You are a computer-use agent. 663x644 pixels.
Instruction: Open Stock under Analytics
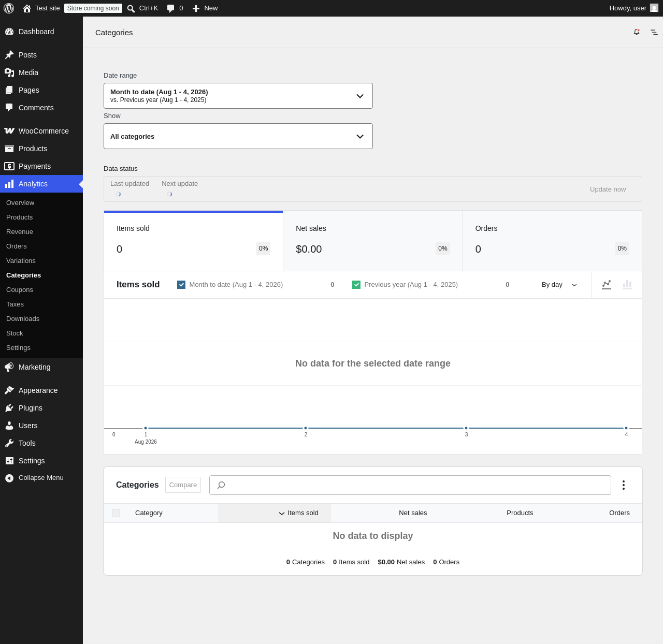pos(15,333)
